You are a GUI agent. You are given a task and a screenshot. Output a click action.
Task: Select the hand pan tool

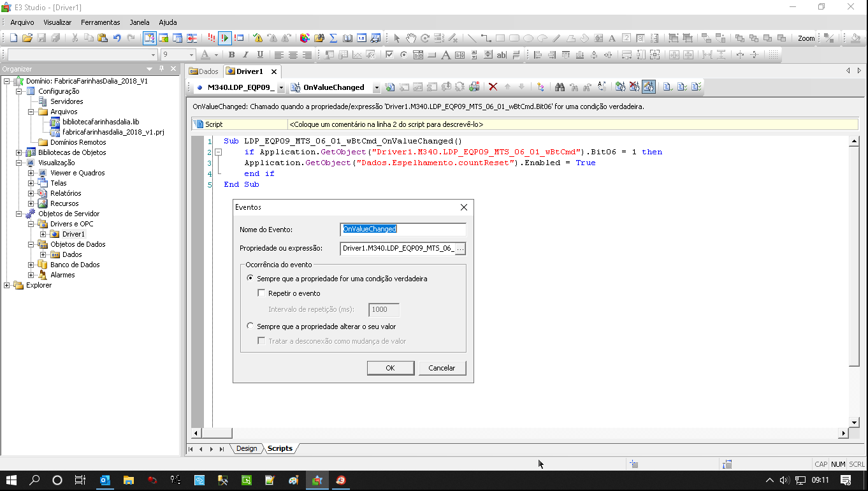coord(411,38)
